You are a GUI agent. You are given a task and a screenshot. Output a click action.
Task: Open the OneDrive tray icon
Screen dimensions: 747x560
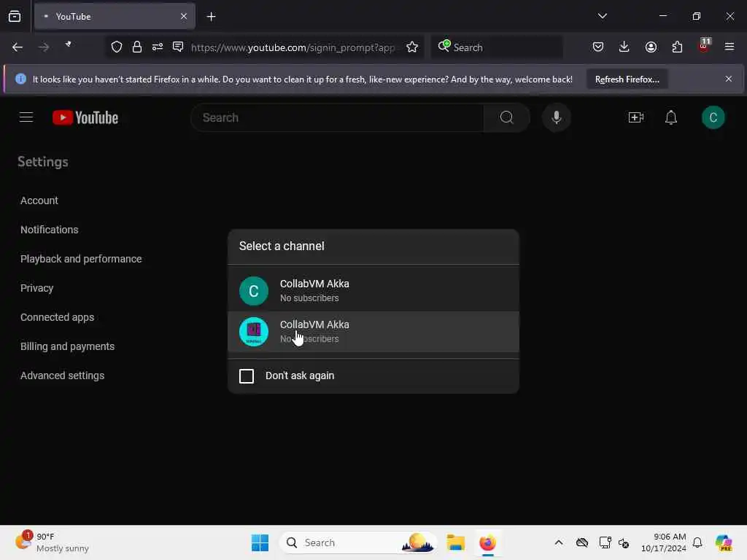coord(581,542)
